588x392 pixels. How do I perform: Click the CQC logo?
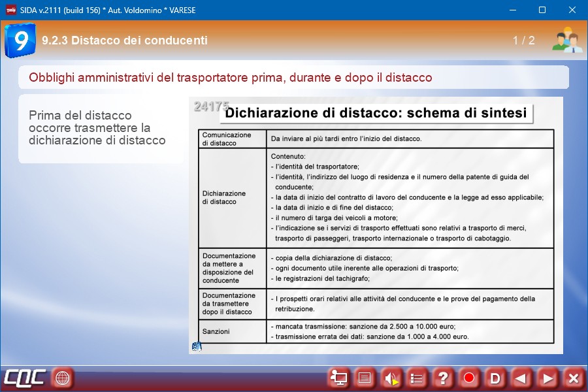point(25,378)
